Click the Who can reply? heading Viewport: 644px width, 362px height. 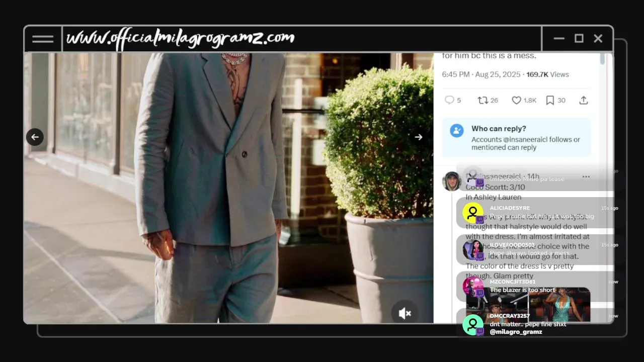coord(499,129)
